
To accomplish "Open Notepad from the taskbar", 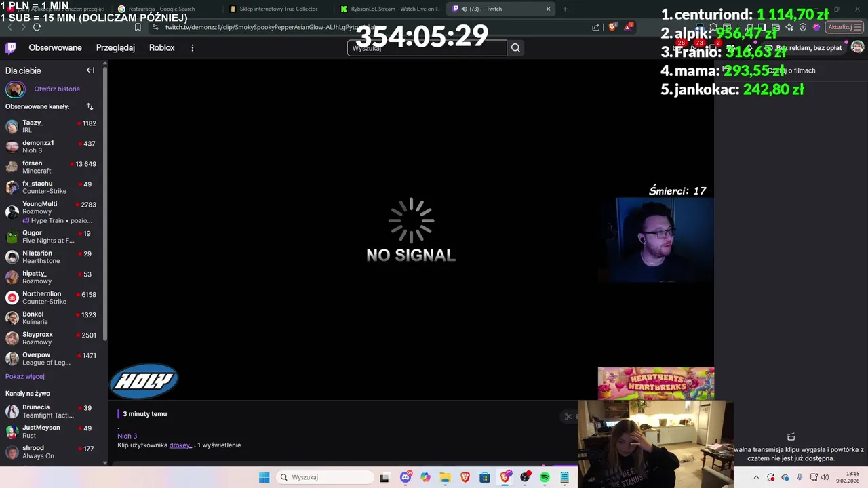I will tap(564, 477).
